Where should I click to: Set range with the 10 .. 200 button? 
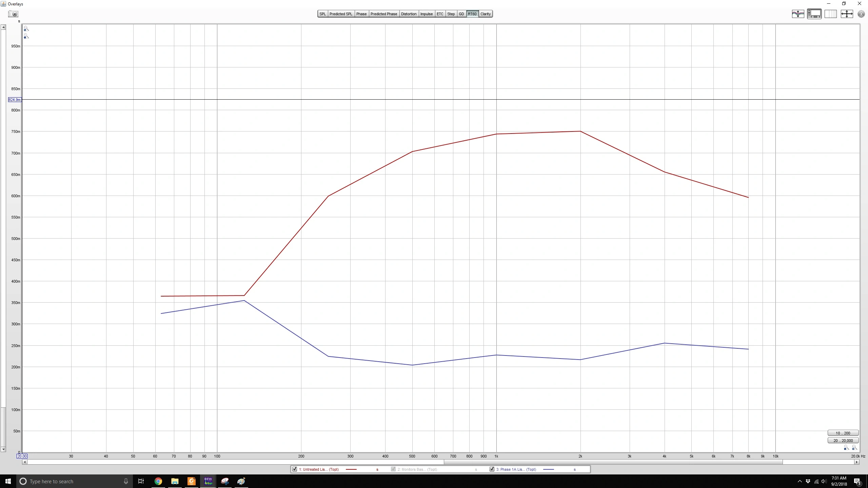pos(843,433)
